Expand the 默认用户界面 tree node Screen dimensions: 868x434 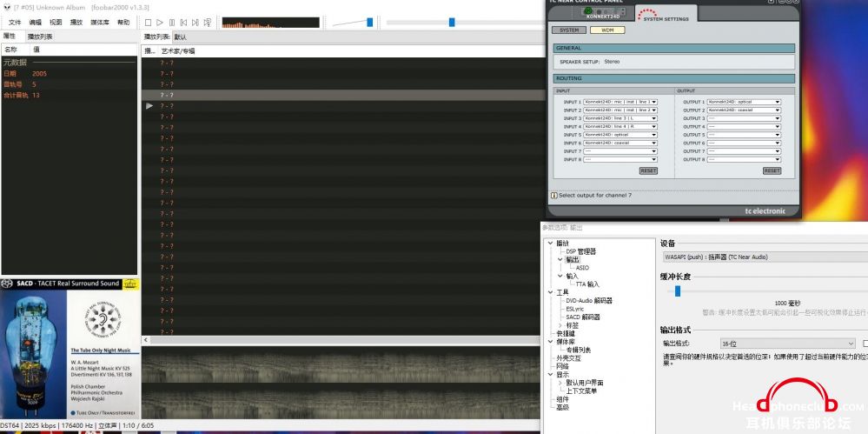pyautogui.click(x=560, y=383)
